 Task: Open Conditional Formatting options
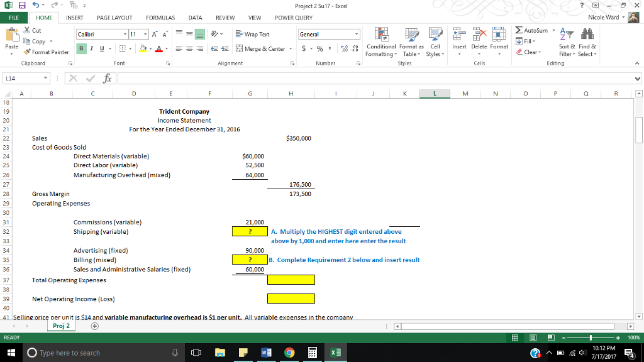[x=380, y=43]
